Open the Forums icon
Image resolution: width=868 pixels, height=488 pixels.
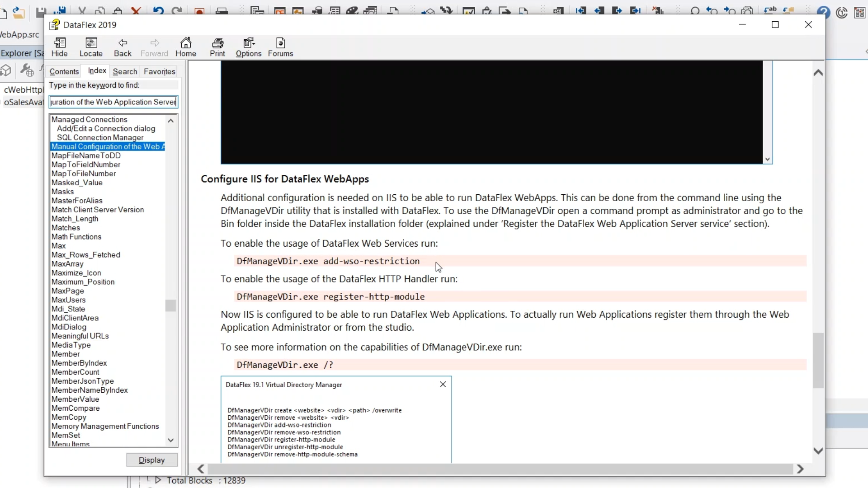click(x=280, y=47)
